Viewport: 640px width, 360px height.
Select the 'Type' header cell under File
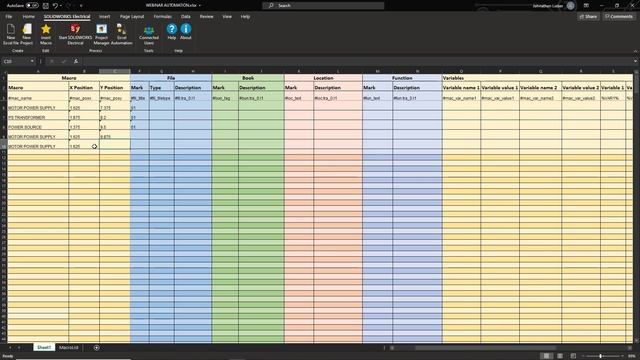coord(161,87)
